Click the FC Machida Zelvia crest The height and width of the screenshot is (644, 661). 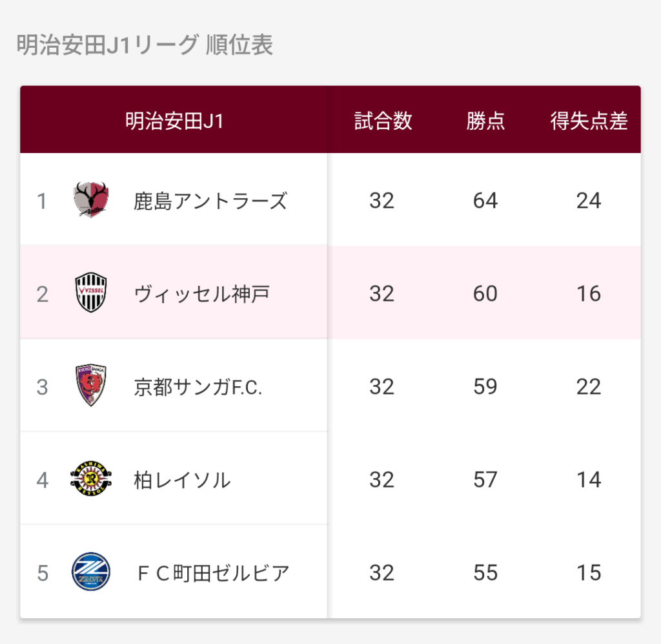tap(91, 572)
